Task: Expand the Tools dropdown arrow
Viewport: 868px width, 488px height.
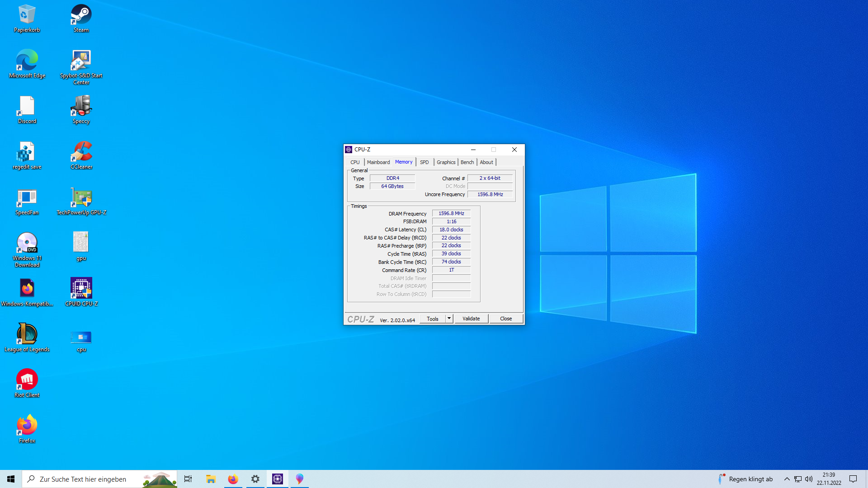Action: coord(449,319)
